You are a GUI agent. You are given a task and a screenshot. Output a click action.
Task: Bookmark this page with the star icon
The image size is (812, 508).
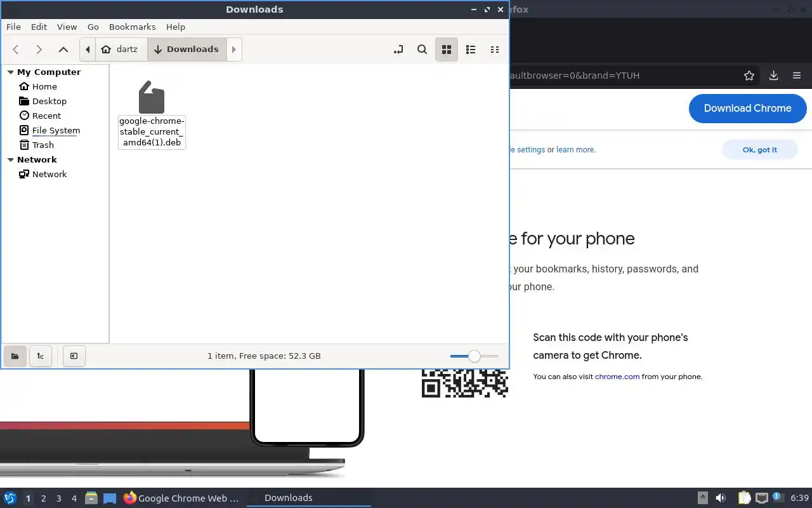point(749,76)
